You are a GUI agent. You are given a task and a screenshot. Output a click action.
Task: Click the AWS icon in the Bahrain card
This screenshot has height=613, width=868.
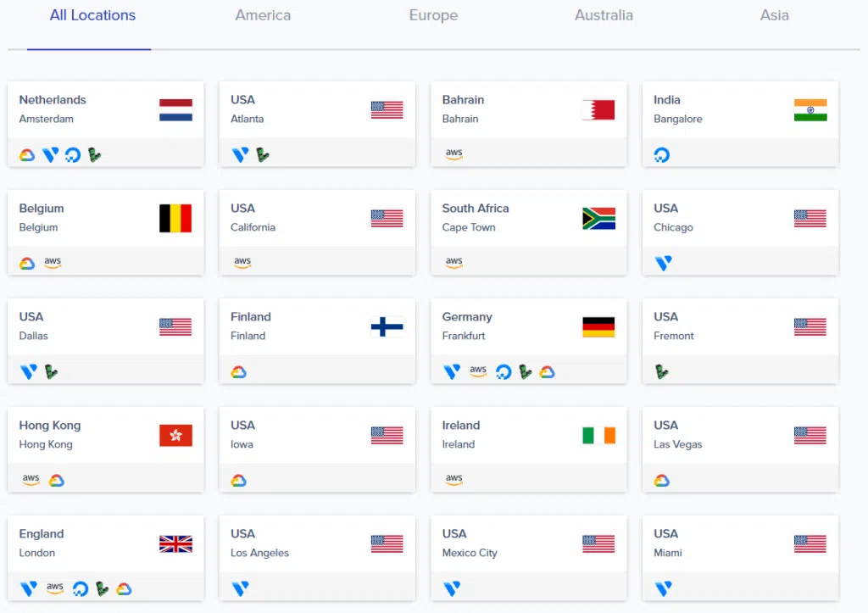(454, 154)
